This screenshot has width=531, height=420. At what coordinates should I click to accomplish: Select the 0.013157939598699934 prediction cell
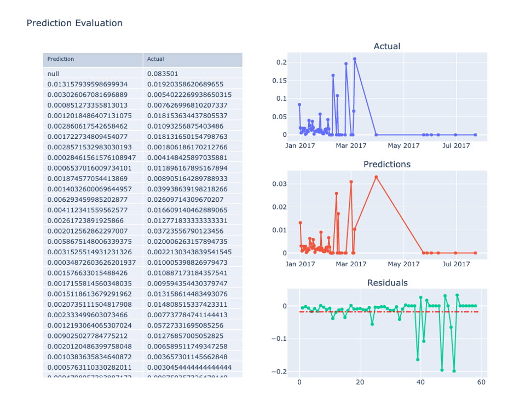(88, 84)
